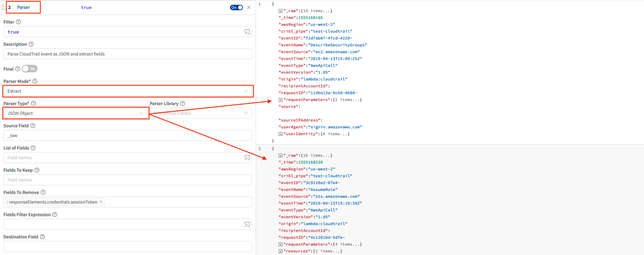Expand the _raw field in event 1
Image resolution: width=644 pixels, height=255 pixels.
click(x=280, y=11)
